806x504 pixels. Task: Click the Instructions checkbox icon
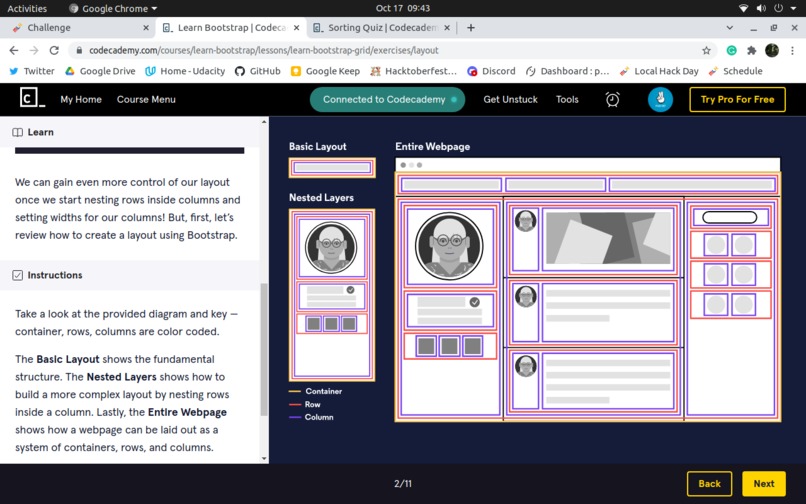[17, 275]
